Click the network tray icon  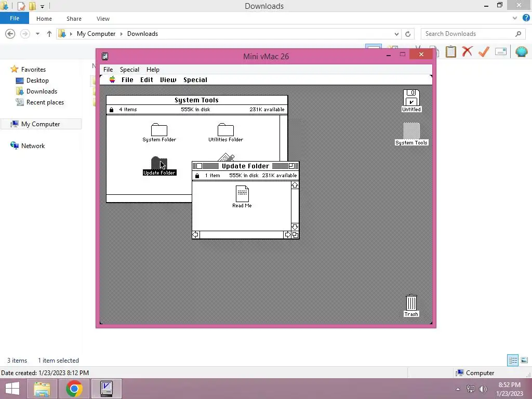471,389
